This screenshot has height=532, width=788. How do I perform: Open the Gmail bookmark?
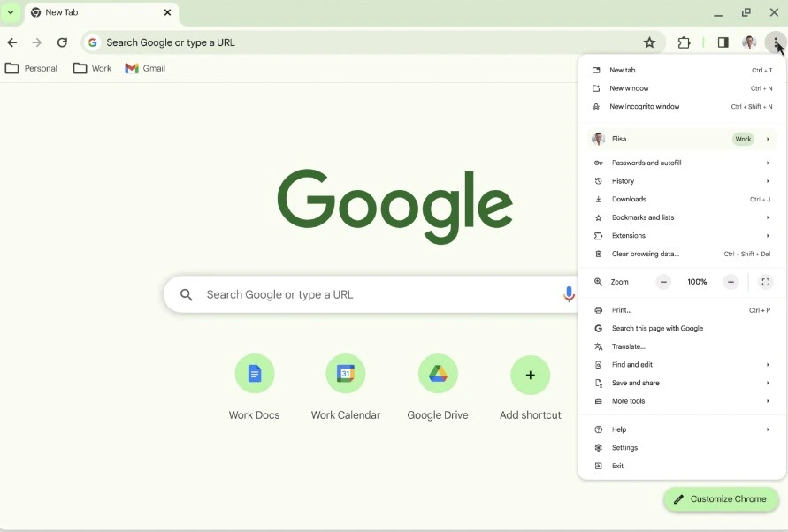(145, 68)
